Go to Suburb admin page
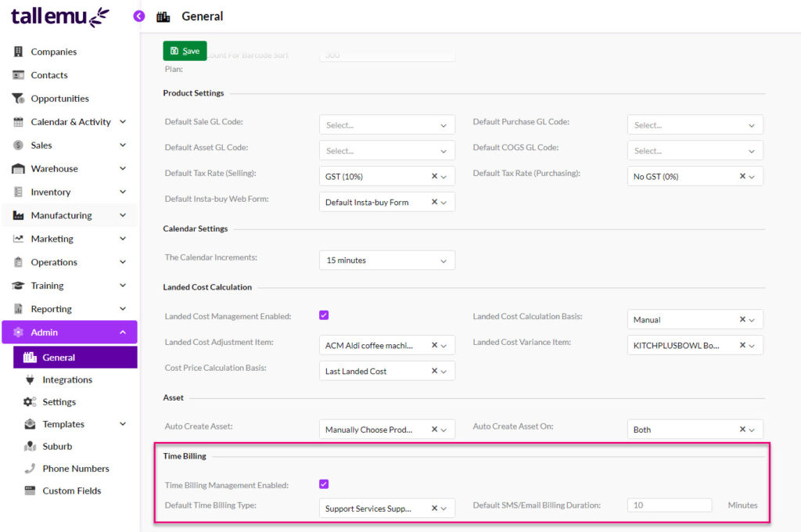 pos(57,446)
